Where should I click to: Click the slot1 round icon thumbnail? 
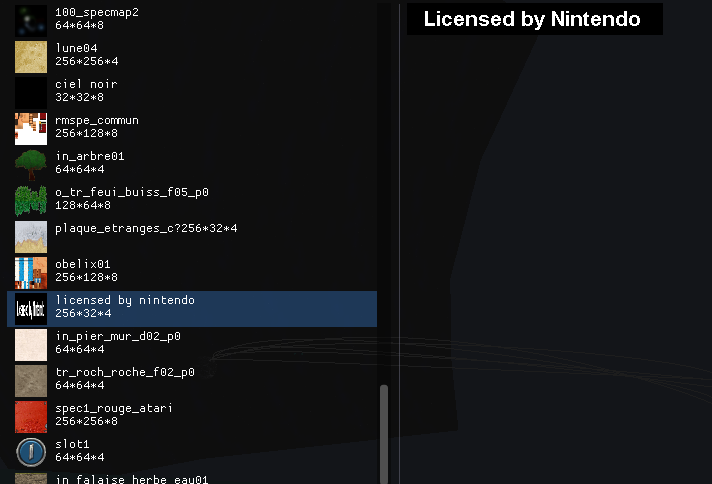click(31, 453)
